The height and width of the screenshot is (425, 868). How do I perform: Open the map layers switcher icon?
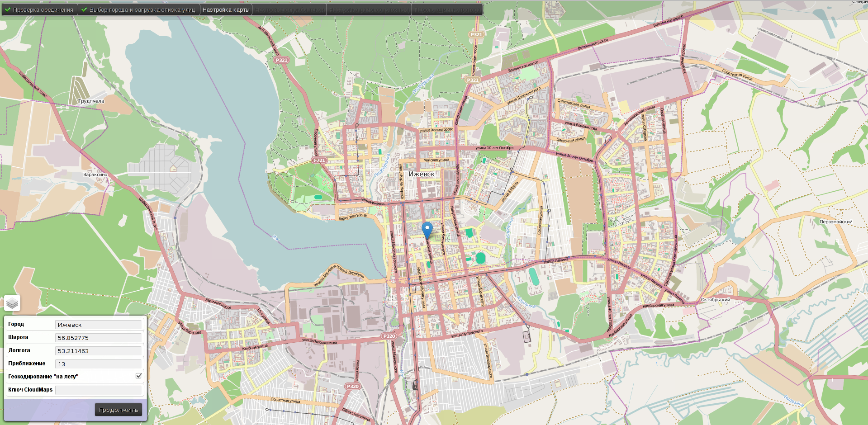[12, 303]
